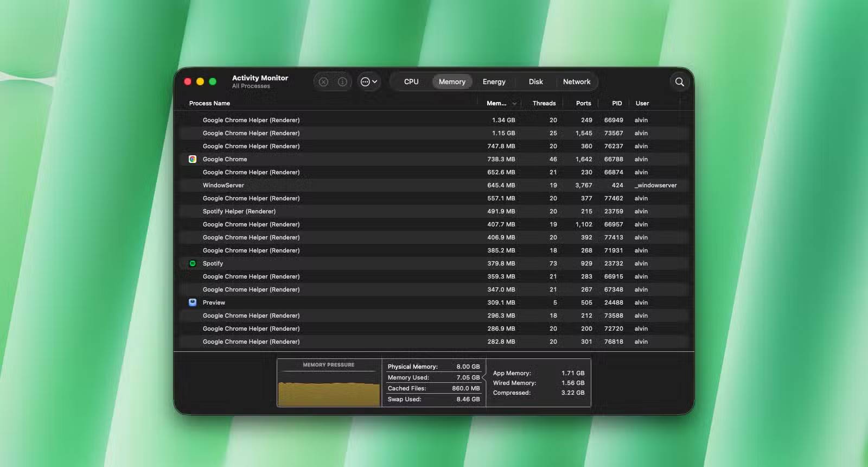Expand the dropdown chevron beside ellipsis button

pos(375,82)
